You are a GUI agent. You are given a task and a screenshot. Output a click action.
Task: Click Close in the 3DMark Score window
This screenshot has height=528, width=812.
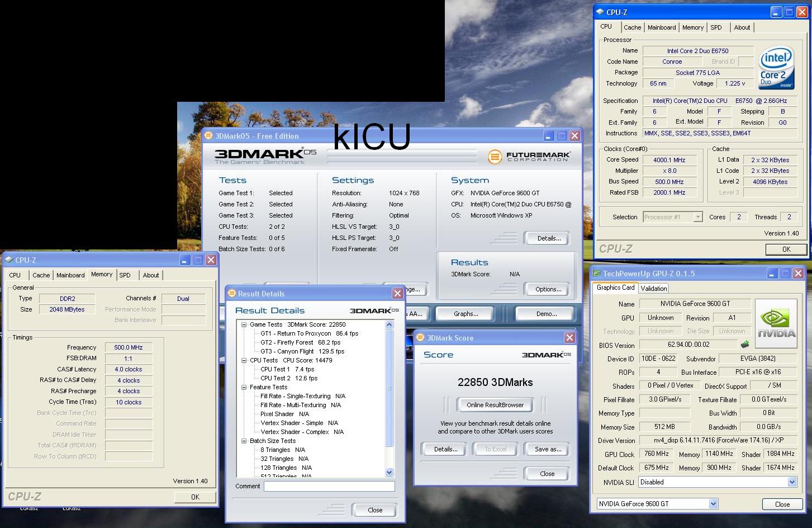point(547,474)
